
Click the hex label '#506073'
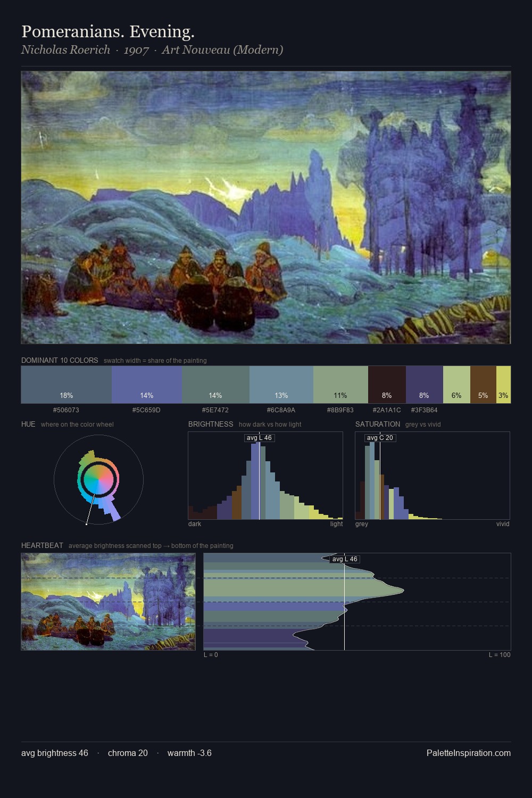66,410
